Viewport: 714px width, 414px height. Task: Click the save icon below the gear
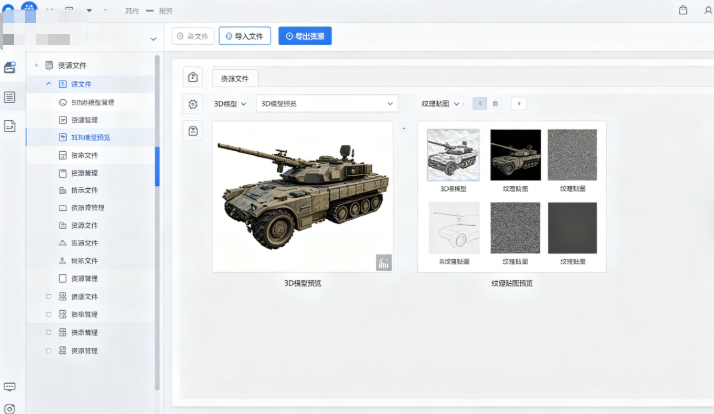[x=193, y=130]
